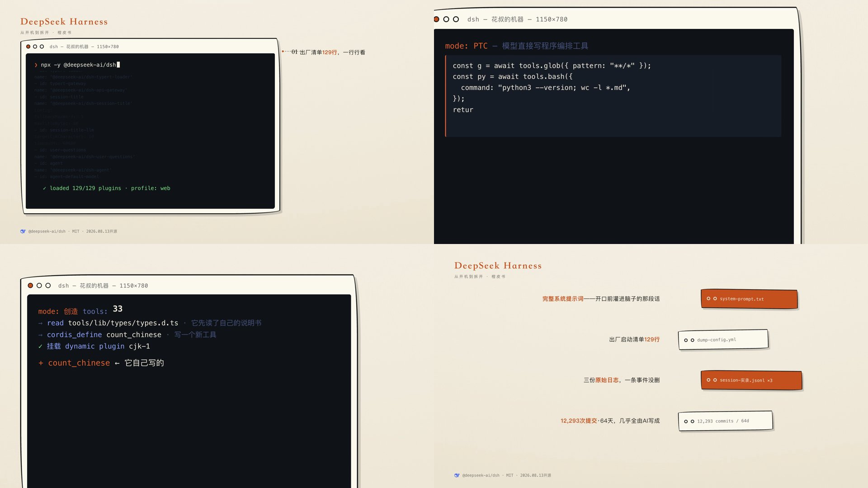The image size is (868, 488).
Task: Click the arrow before "cordis_define count_chinese"
Action: 40,335
